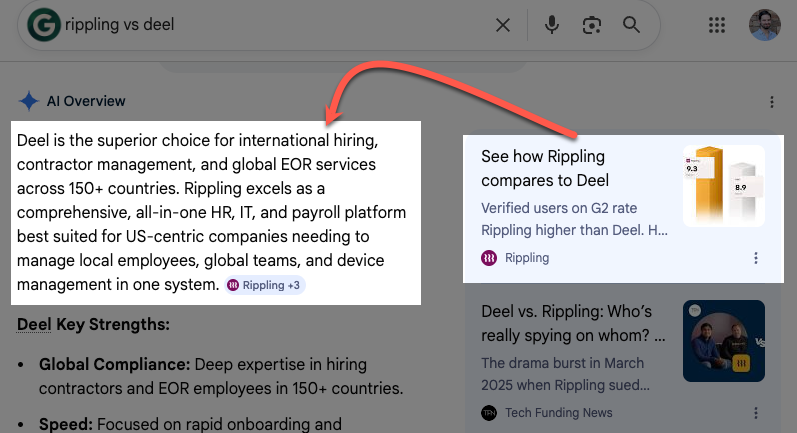
Task: Click the Tech Funding News source icon
Action: [489, 413]
